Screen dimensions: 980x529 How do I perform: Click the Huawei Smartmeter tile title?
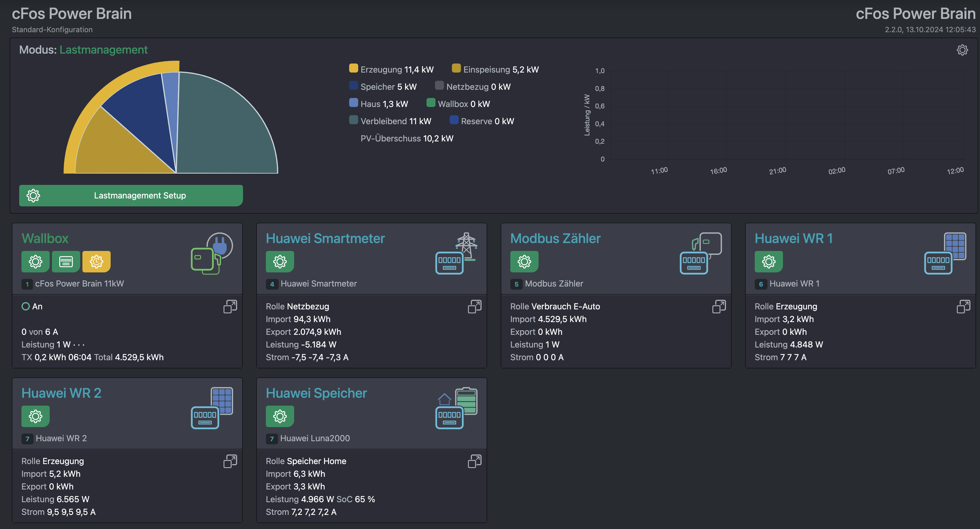pos(325,238)
